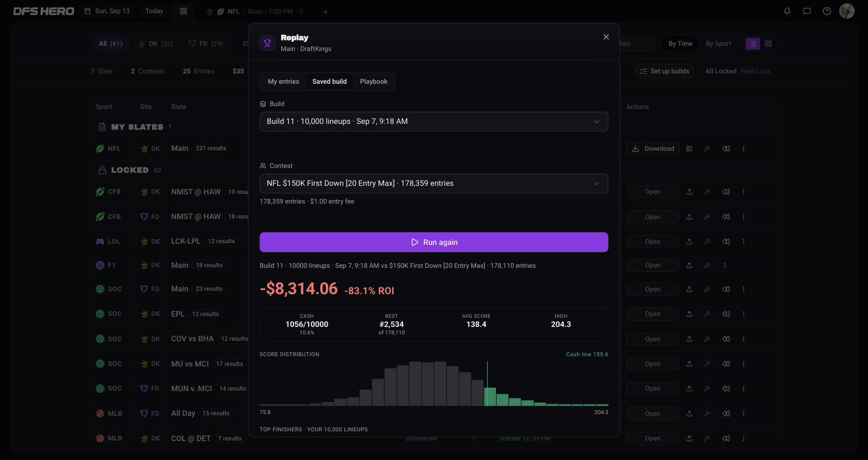Expand the Build 11 dropdown
The image size is (868, 460).
[433, 122]
